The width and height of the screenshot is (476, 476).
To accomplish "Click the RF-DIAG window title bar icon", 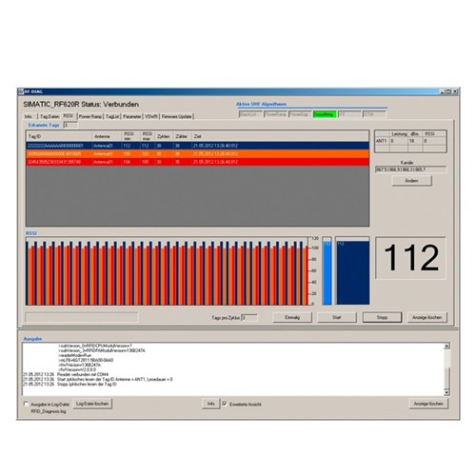I will tap(21, 91).
